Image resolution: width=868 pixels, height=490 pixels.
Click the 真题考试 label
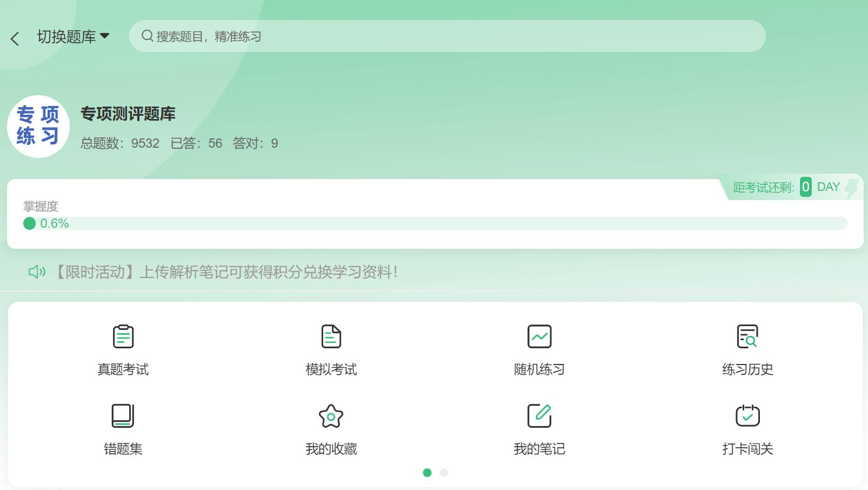click(123, 369)
